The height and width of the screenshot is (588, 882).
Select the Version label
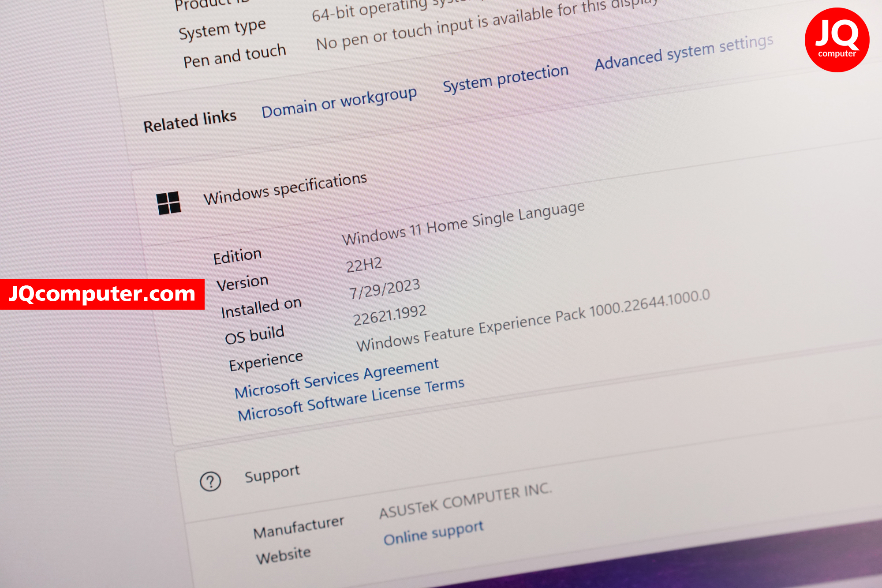click(243, 282)
